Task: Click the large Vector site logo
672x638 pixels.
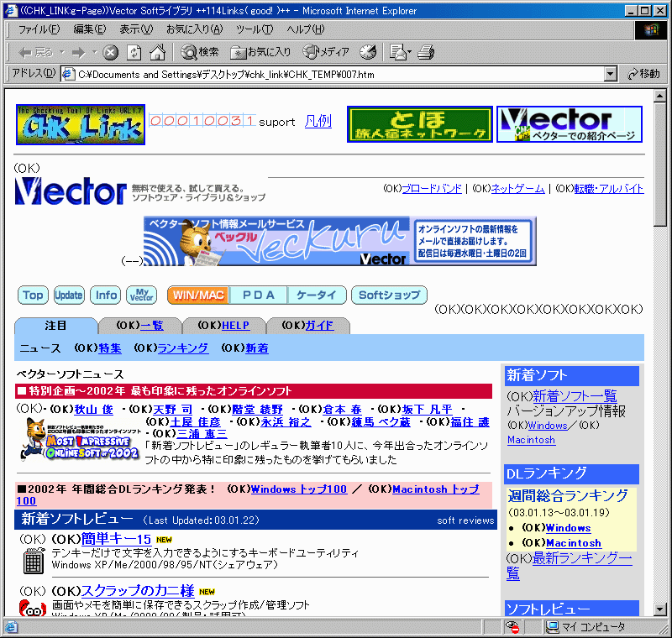Action: coord(71,191)
